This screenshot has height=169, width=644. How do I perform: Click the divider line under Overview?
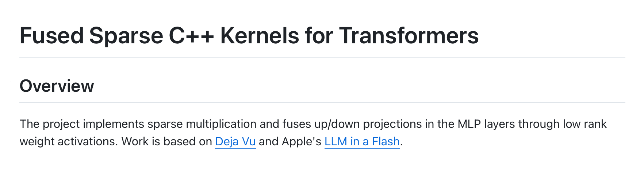(322, 103)
